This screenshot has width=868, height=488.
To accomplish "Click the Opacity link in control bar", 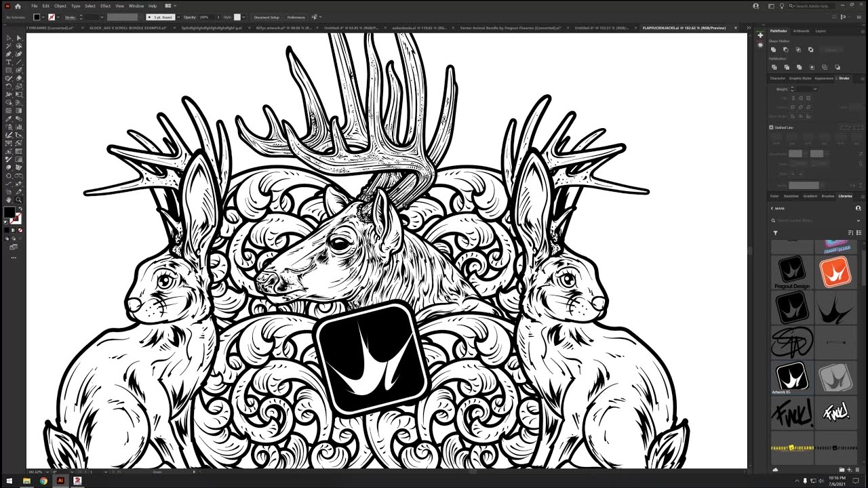I will 190,17.
